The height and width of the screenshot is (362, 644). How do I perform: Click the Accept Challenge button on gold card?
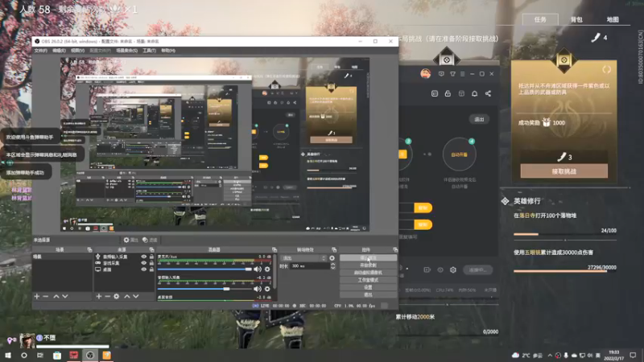564,171
